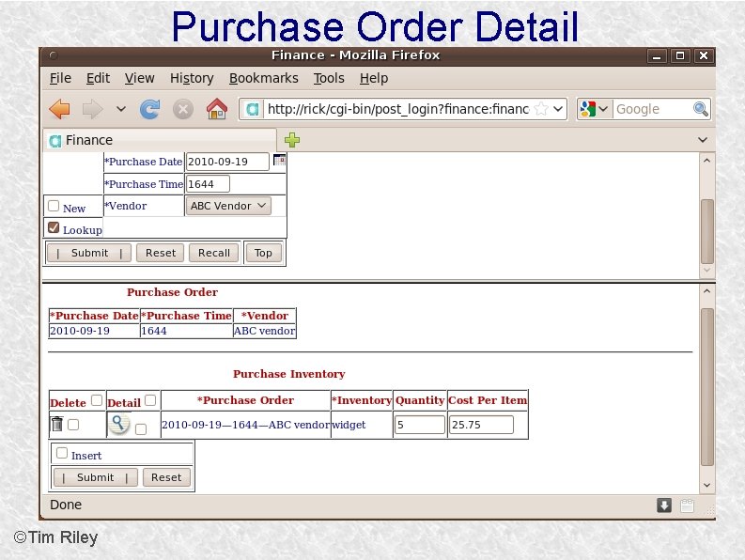Open the ABC Vendor dropdown
The height and width of the screenshot is (560, 745).
(228, 206)
